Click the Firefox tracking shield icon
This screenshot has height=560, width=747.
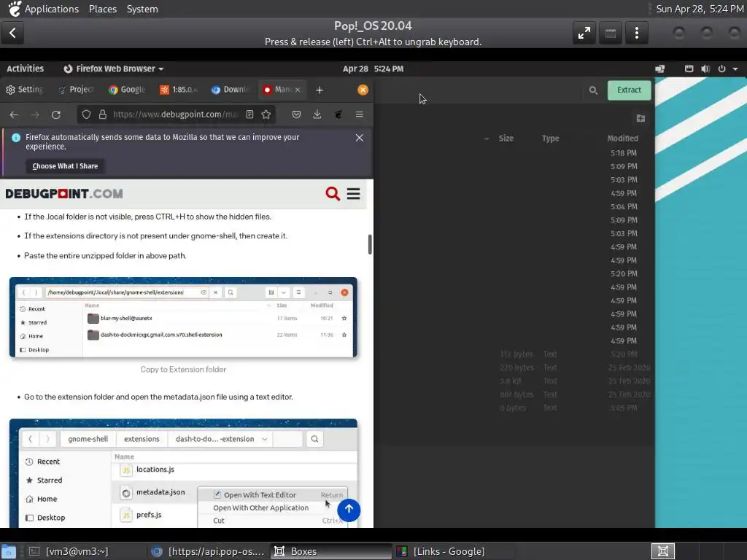click(x=86, y=114)
